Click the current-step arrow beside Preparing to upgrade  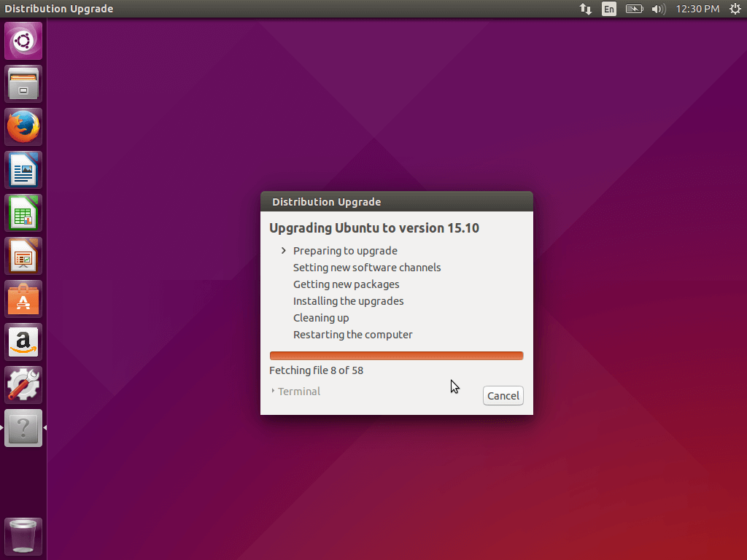point(284,251)
